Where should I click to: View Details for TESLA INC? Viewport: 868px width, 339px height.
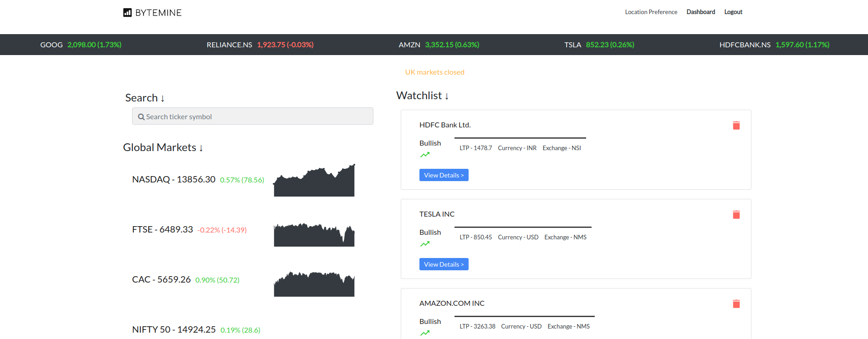coord(444,264)
